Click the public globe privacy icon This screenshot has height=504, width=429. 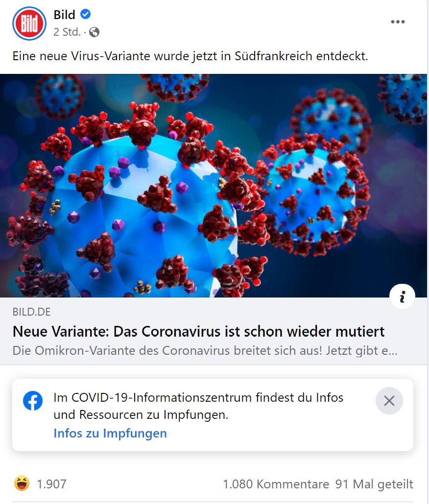(x=94, y=32)
